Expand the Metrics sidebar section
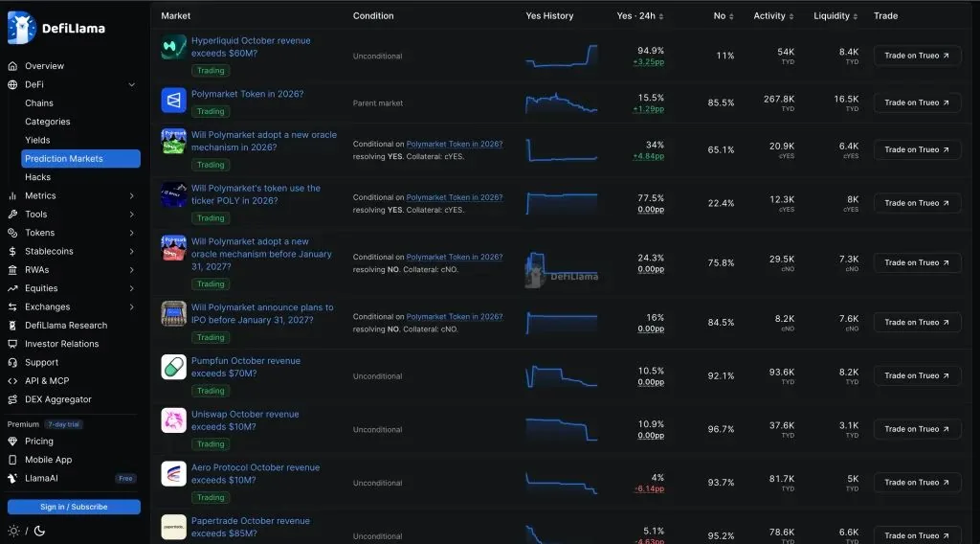 coord(131,195)
